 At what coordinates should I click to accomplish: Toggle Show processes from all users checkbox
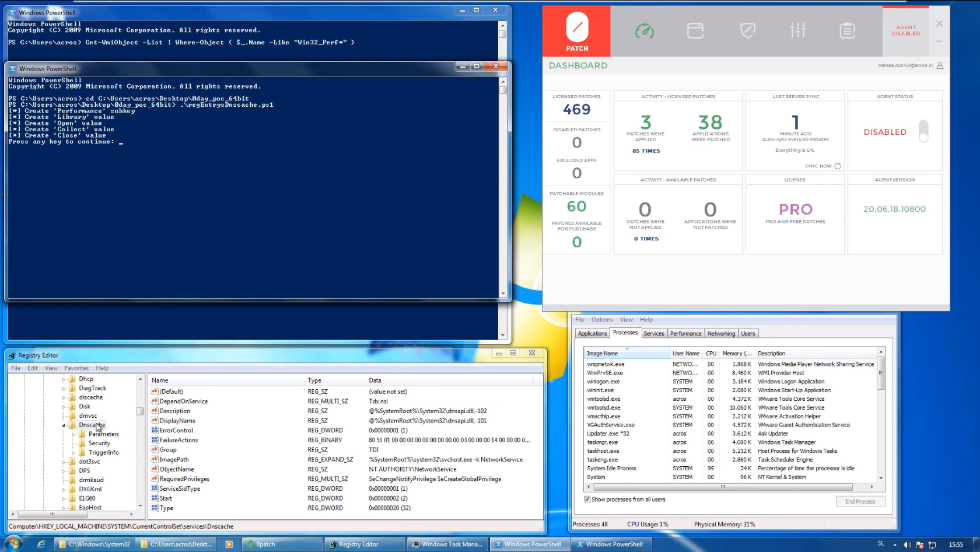coord(587,499)
